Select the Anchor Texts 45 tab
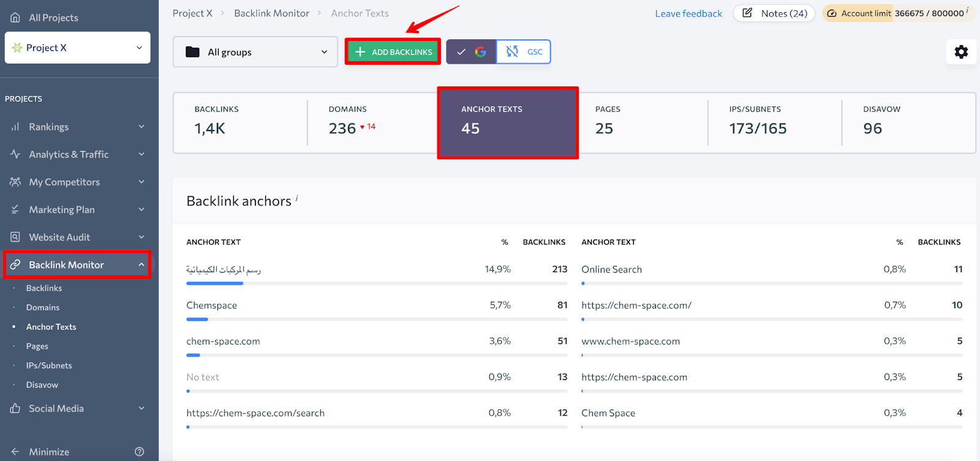The width and height of the screenshot is (980, 461). 508,123
